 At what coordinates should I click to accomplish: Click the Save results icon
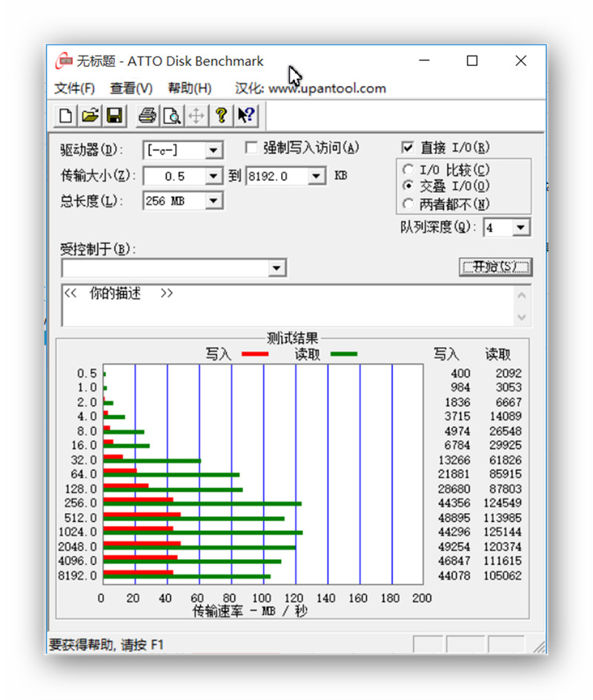[115, 116]
